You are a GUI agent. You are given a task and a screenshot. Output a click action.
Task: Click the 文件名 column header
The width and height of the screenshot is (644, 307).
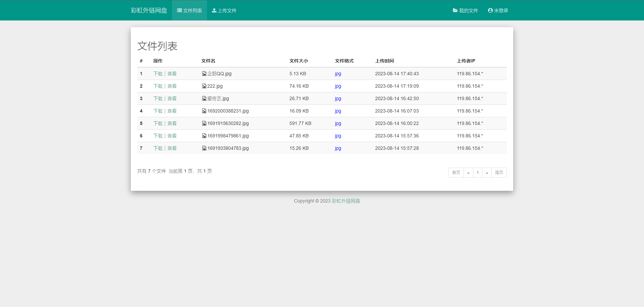click(x=208, y=61)
